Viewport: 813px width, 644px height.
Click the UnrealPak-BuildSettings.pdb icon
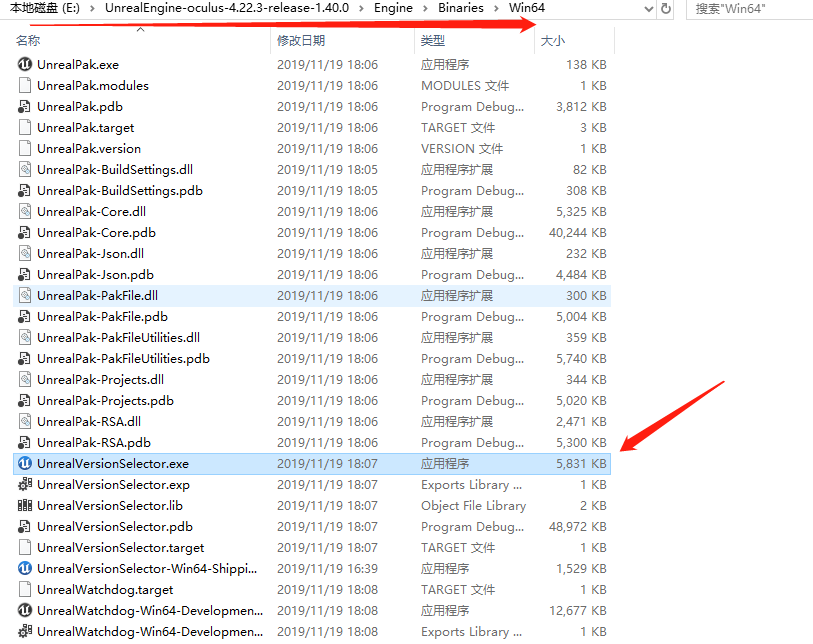[x=25, y=190]
